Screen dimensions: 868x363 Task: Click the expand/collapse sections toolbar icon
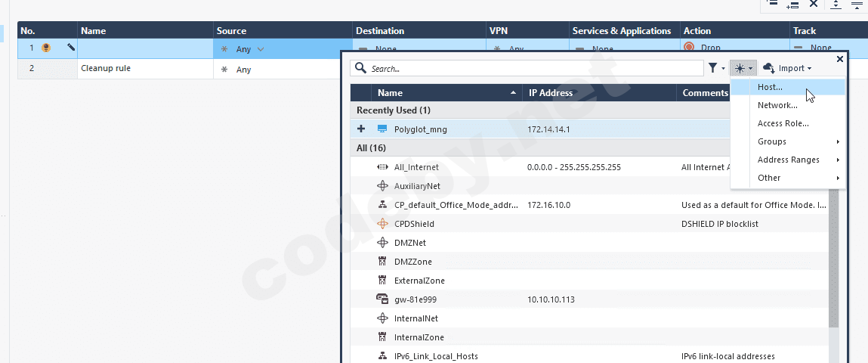coord(836,4)
